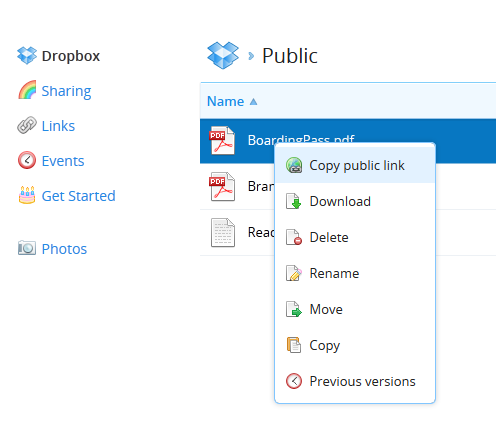Go to the Links page
Image resolution: width=496 pixels, height=421 pixels.
[x=58, y=126]
